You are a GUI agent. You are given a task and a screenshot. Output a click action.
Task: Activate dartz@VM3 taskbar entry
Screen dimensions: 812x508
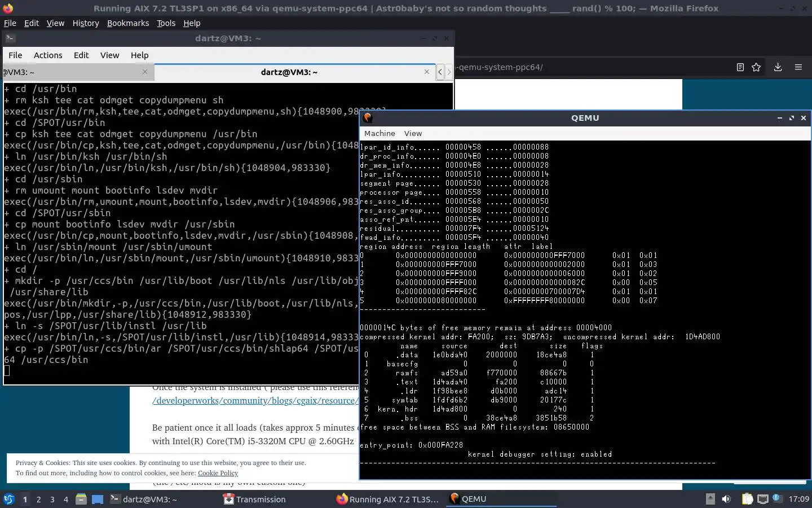[162, 499]
